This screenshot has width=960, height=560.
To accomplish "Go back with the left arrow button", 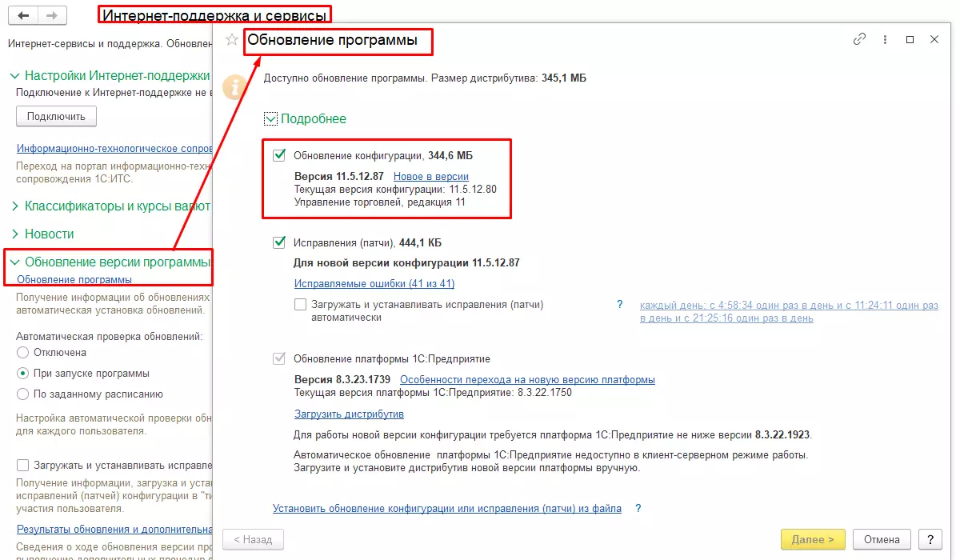I will tap(23, 16).
